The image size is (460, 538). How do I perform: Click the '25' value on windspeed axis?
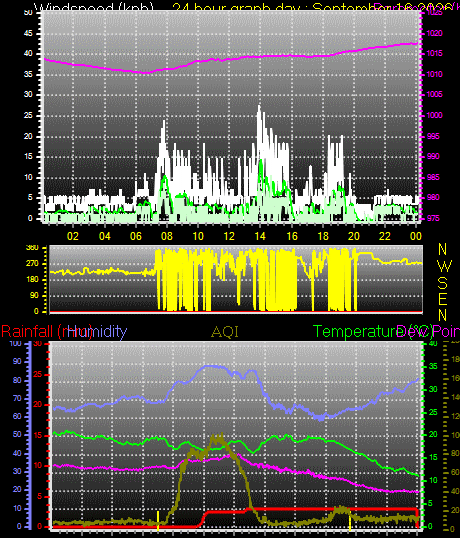pos(28,115)
